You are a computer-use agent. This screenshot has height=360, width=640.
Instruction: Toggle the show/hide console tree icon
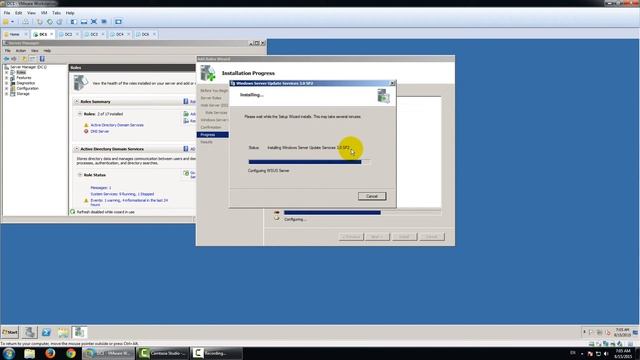[x=33, y=59]
